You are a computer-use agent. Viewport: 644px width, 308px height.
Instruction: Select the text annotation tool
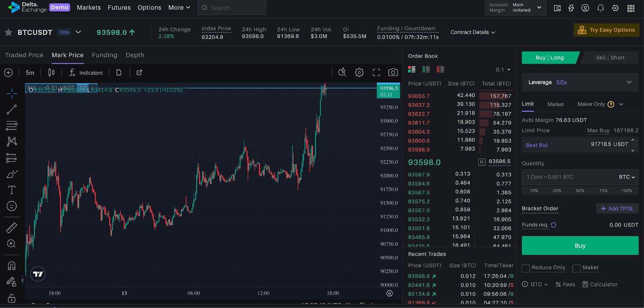click(x=12, y=190)
